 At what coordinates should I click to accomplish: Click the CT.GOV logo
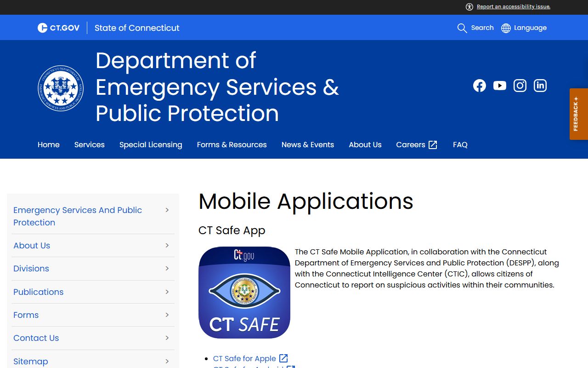[x=59, y=28]
